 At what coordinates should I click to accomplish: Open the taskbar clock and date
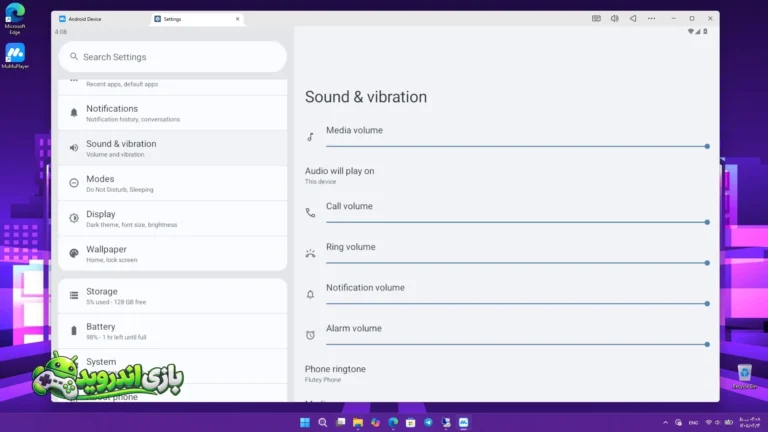pos(749,422)
